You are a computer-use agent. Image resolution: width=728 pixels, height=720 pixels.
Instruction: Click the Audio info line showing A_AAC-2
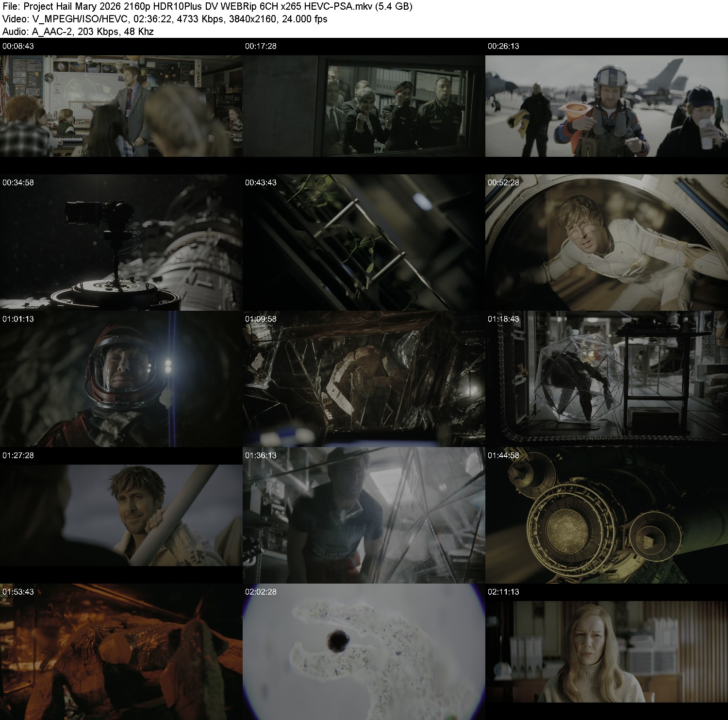click(x=78, y=32)
